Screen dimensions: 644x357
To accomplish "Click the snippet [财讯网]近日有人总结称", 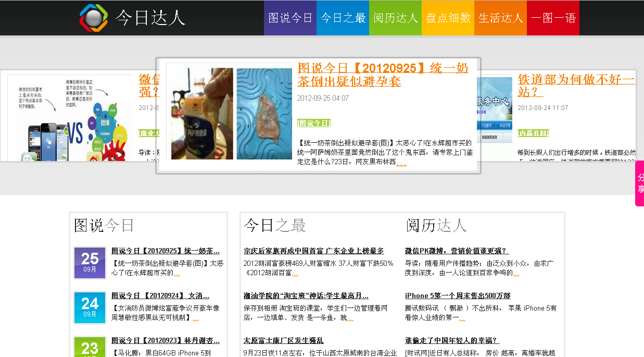I will pyautogui.click(x=481, y=353).
